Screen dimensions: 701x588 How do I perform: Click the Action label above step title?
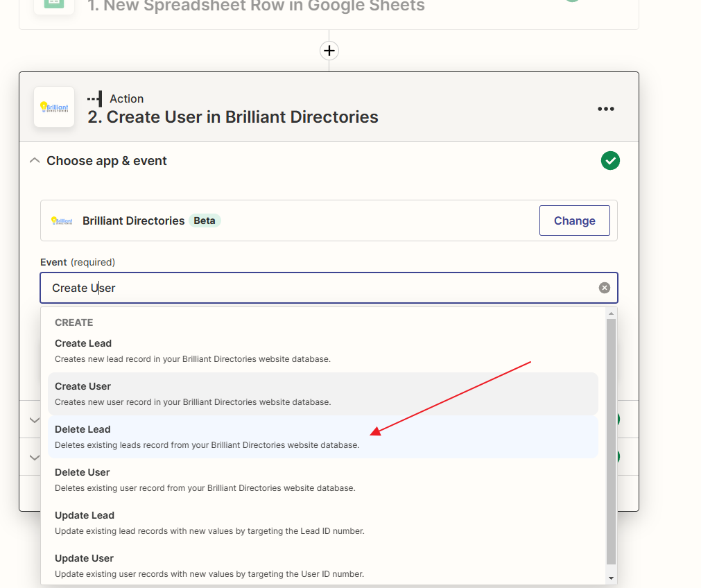coord(126,99)
